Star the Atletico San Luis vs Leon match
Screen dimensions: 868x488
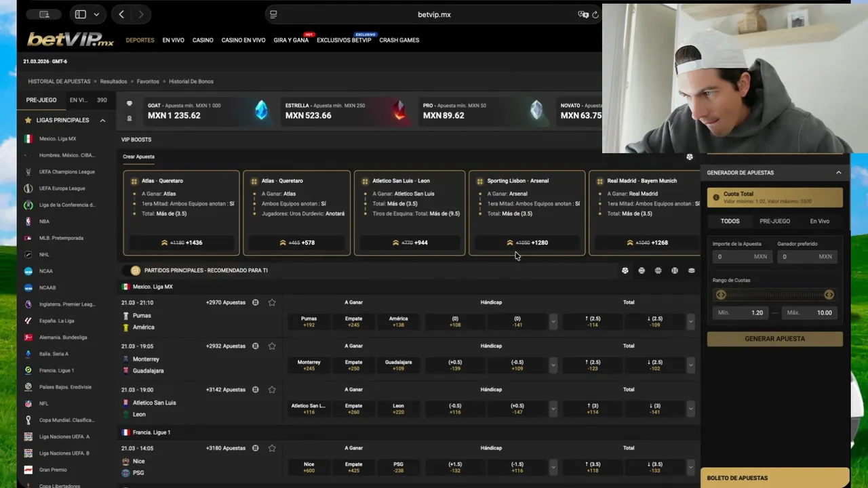point(272,390)
